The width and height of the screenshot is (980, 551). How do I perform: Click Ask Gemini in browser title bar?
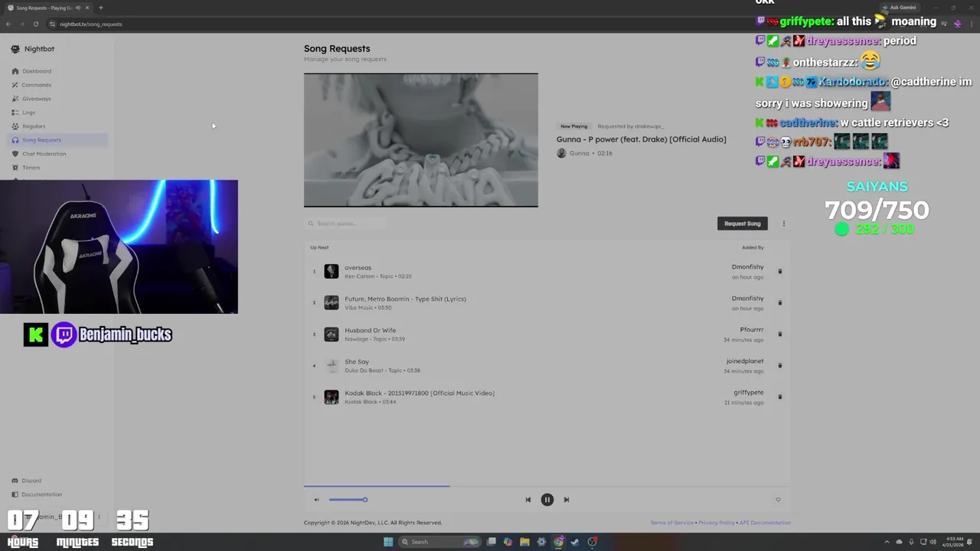point(899,8)
